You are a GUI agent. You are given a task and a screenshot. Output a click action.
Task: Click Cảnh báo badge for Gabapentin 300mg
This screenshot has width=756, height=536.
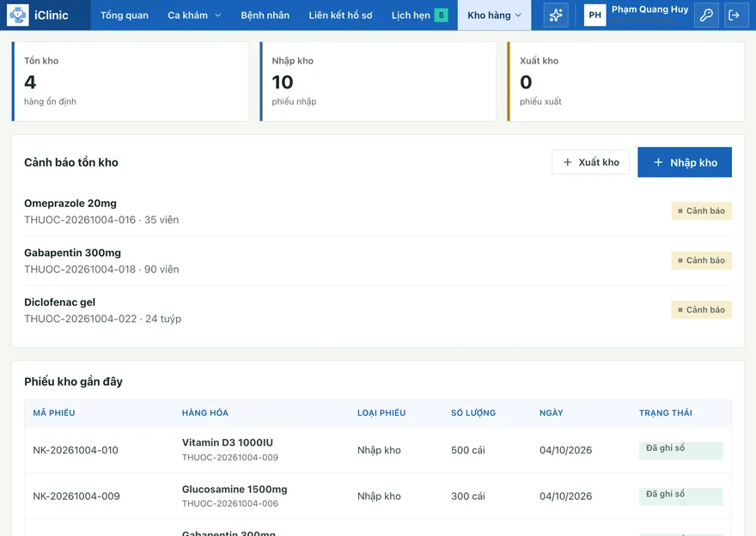(x=702, y=260)
